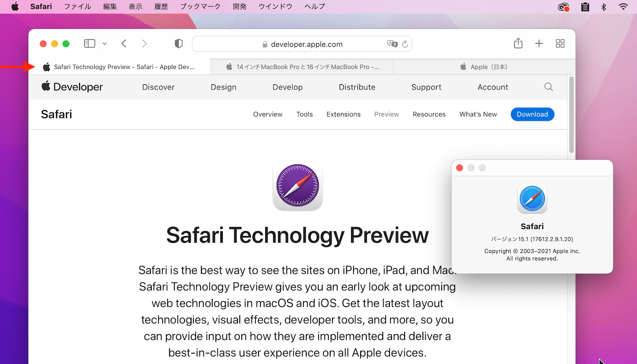Click the search magnifier on Developer nav
The width and height of the screenshot is (637, 364).
(x=548, y=87)
